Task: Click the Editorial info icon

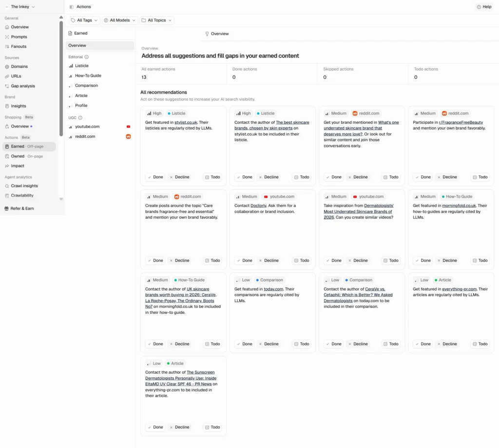Action: pyautogui.click(x=87, y=57)
